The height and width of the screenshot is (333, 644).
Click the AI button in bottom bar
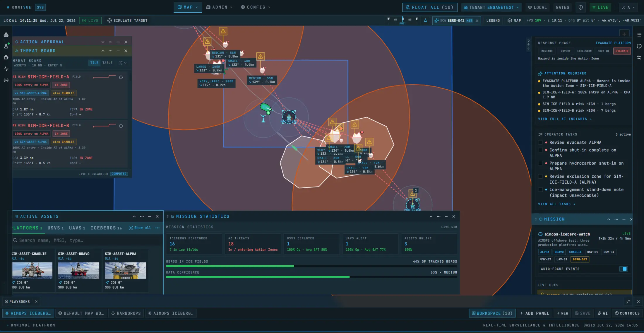603,313
